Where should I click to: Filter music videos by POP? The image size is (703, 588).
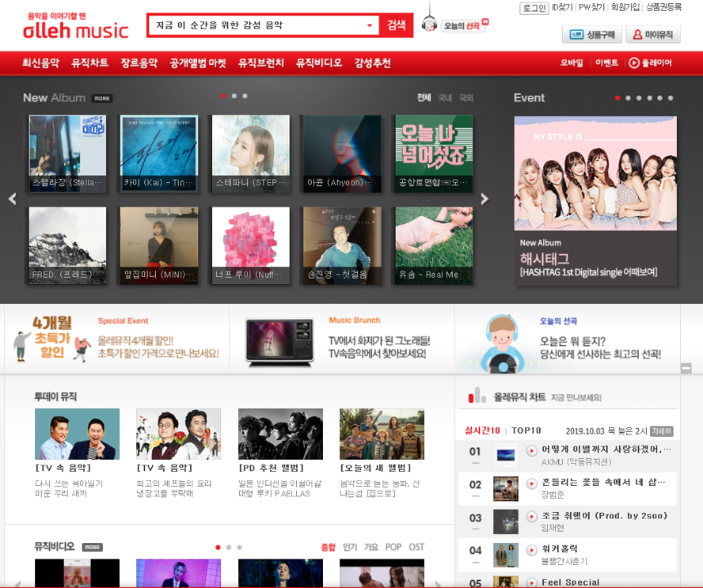pyautogui.click(x=393, y=547)
